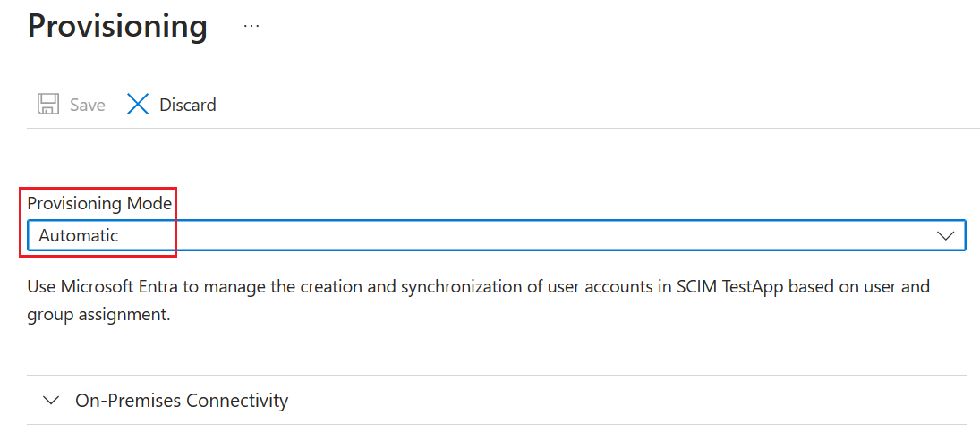Select the Automatic value in the combo box
This screenshot has height=432, width=980.
(x=79, y=236)
